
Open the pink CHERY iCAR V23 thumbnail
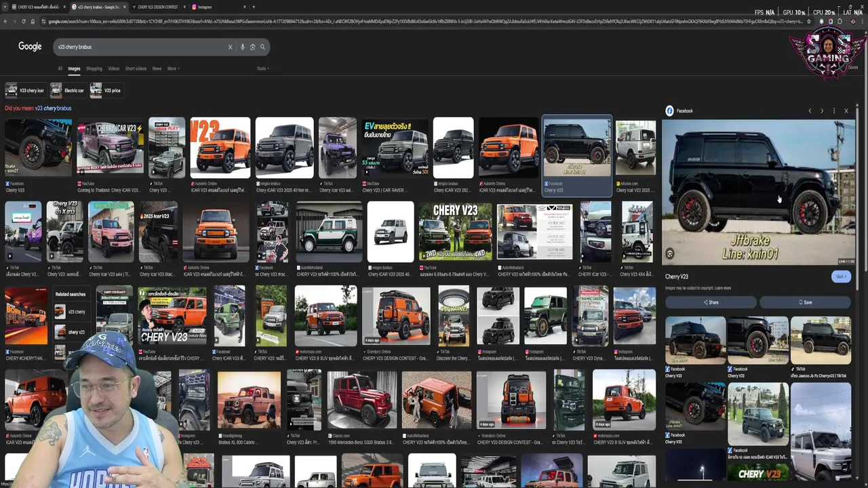pos(110,148)
